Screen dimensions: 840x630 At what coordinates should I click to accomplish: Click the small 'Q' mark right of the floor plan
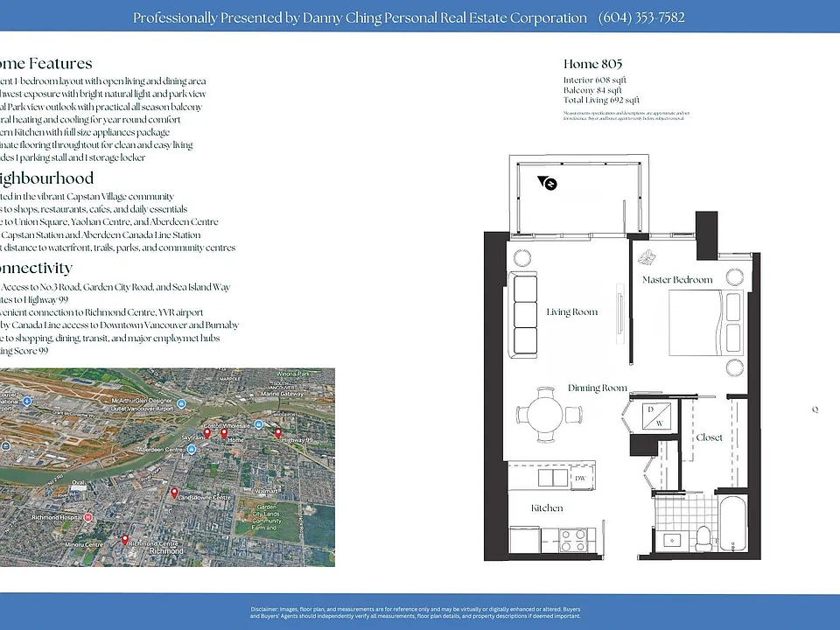coord(815,409)
